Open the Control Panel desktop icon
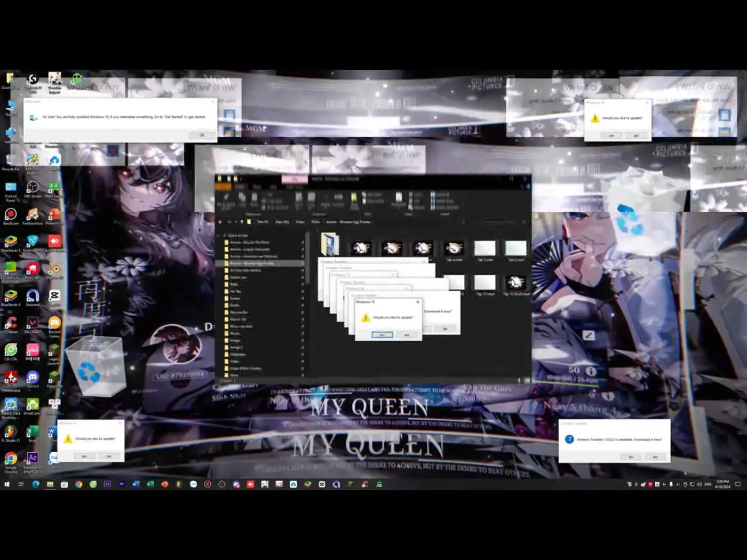Image resolution: width=747 pixels, height=560 pixels. click(11, 191)
